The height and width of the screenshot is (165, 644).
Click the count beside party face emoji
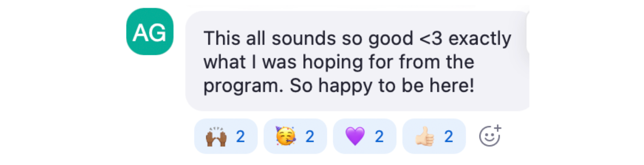coord(310,136)
